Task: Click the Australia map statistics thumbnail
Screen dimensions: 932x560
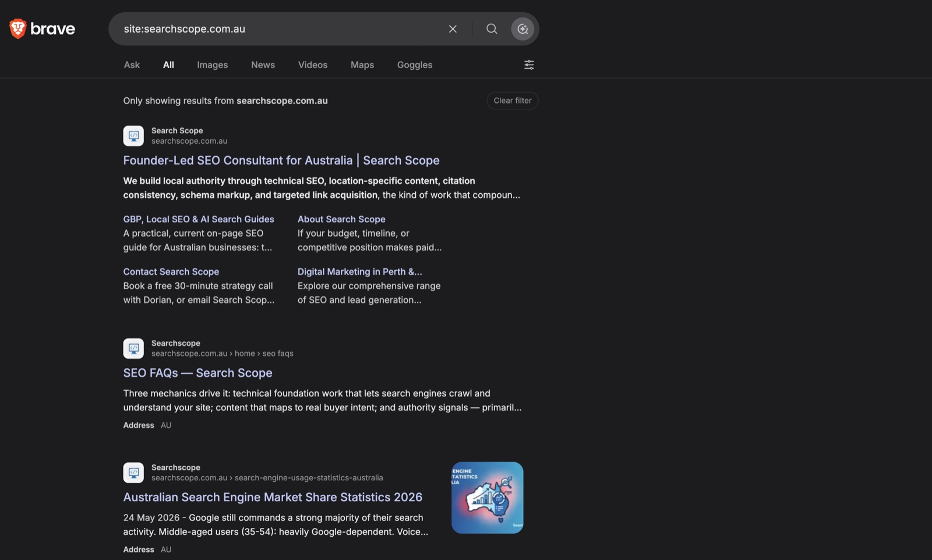Action: coord(488,498)
